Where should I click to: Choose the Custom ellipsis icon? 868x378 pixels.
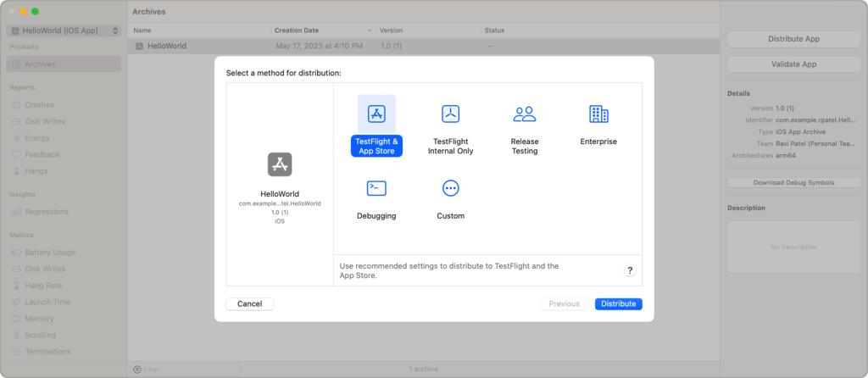click(451, 188)
